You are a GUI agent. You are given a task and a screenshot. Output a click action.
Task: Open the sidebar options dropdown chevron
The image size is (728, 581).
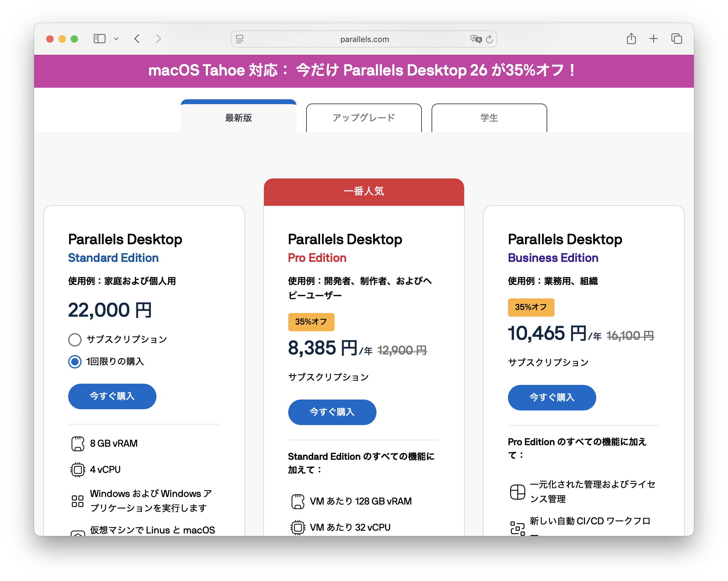116,39
